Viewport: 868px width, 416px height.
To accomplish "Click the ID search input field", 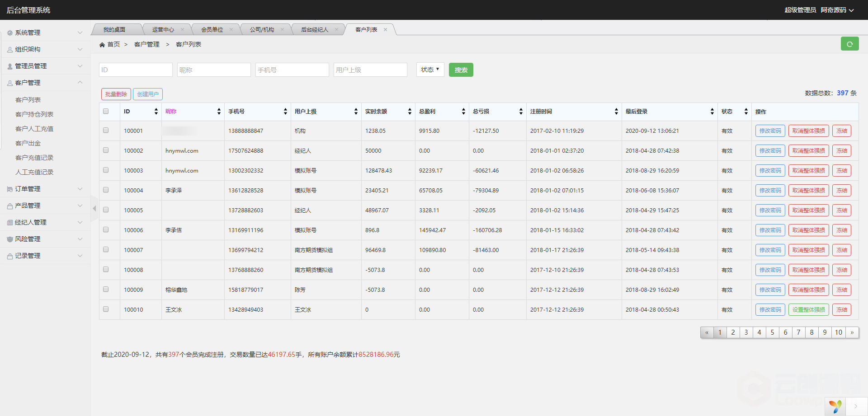I will click(136, 70).
